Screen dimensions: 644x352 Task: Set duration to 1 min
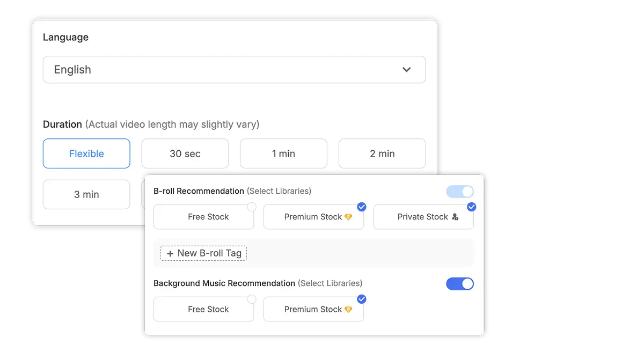click(283, 153)
